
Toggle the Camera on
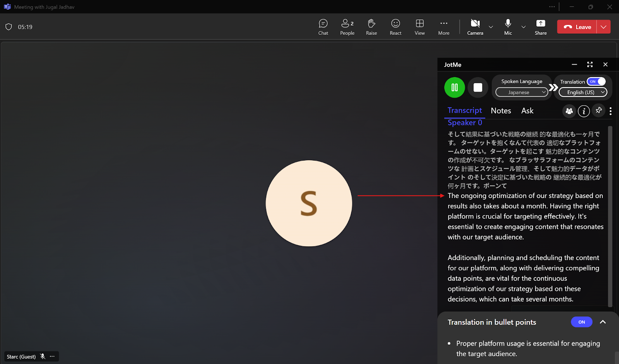[x=475, y=27]
